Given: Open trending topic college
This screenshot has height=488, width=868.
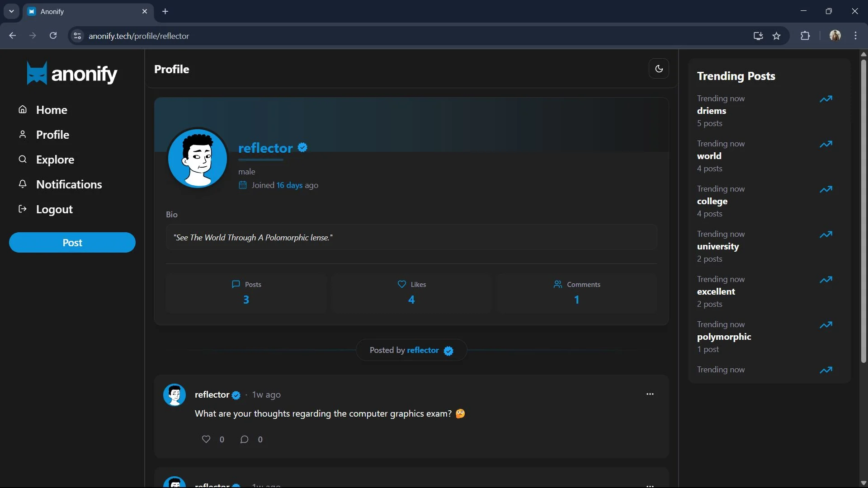Looking at the screenshot, I should tap(712, 201).
